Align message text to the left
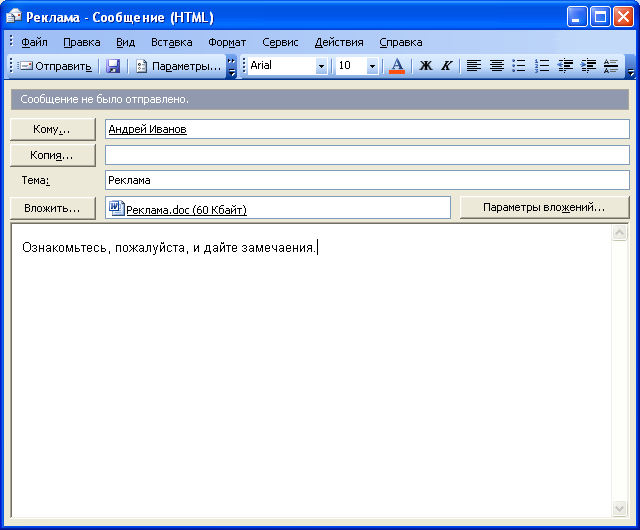The width and height of the screenshot is (640, 530). (473, 66)
